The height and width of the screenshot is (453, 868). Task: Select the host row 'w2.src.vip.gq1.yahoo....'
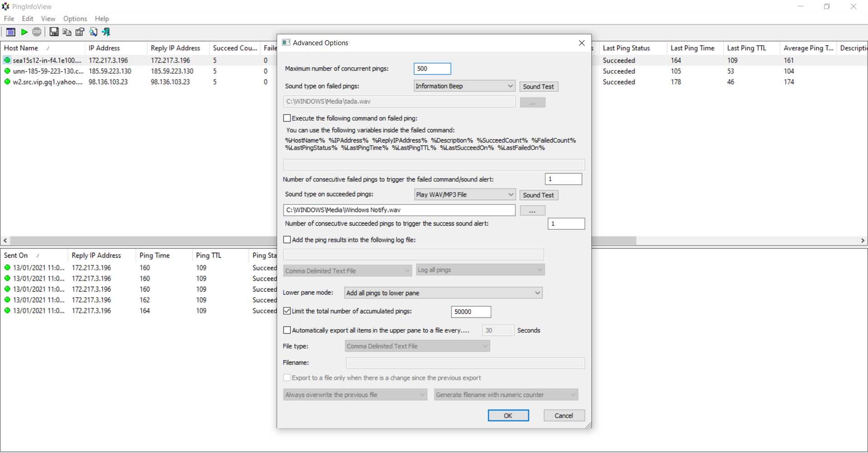pyautogui.click(x=48, y=82)
